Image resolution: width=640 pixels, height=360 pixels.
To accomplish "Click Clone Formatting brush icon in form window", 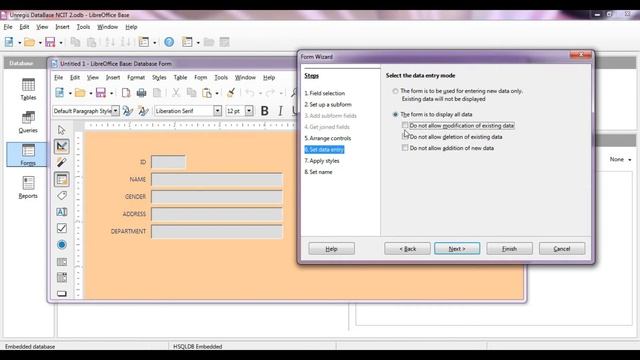I will click(x=231, y=93).
